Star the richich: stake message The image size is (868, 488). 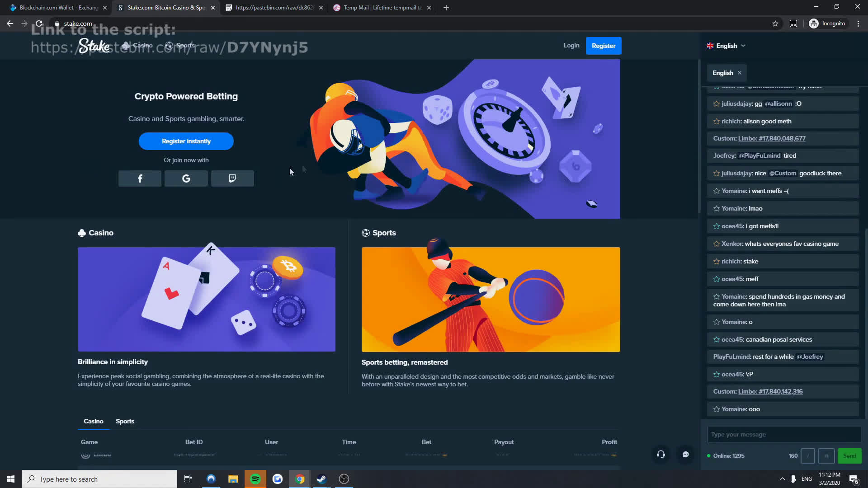click(716, 262)
